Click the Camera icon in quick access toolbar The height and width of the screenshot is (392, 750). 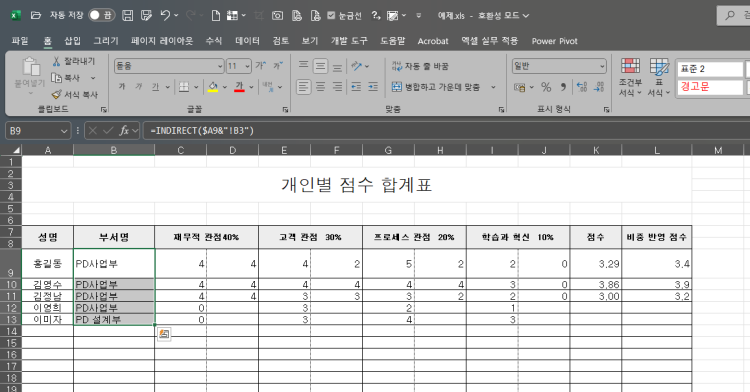click(277, 16)
